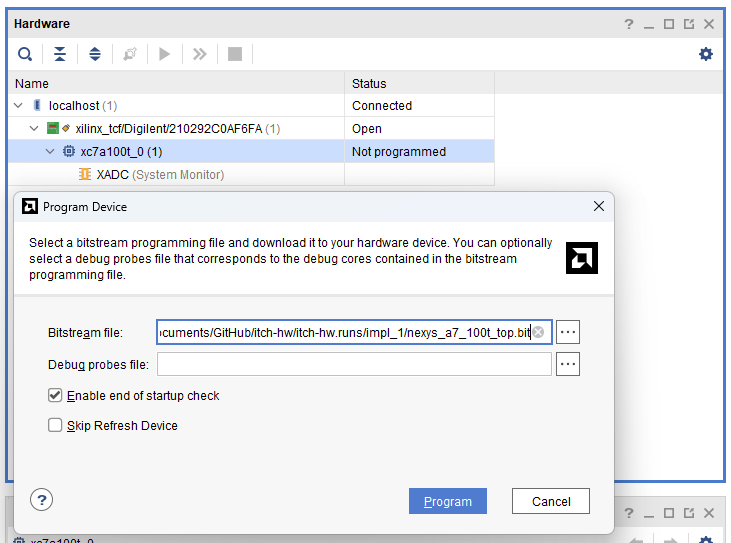731x543 pixels.
Task: Open help in Program Device dialog
Action: (x=41, y=500)
